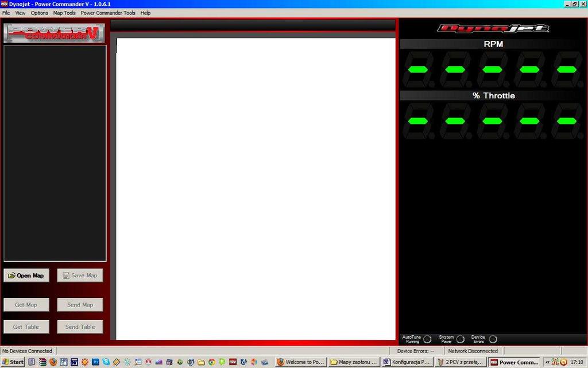The width and height of the screenshot is (588, 368).
Task: Click the % Throttle digital readout display
Action: [492, 121]
